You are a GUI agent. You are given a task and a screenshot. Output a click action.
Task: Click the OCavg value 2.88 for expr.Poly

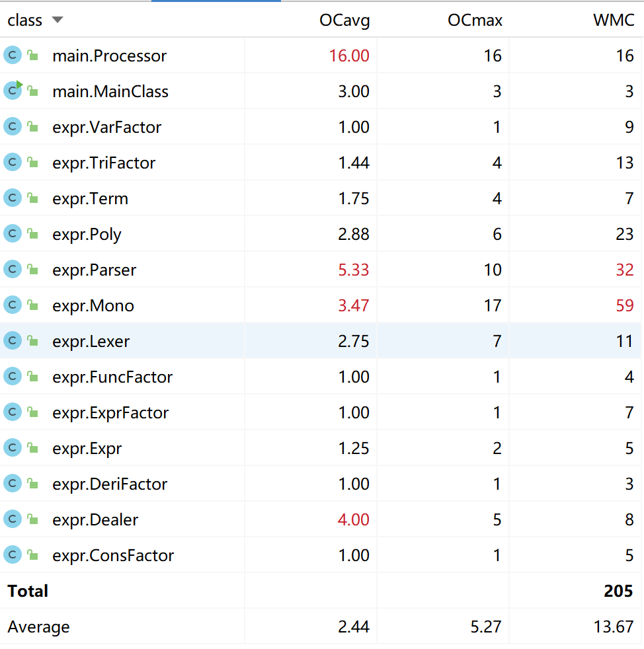353,234
